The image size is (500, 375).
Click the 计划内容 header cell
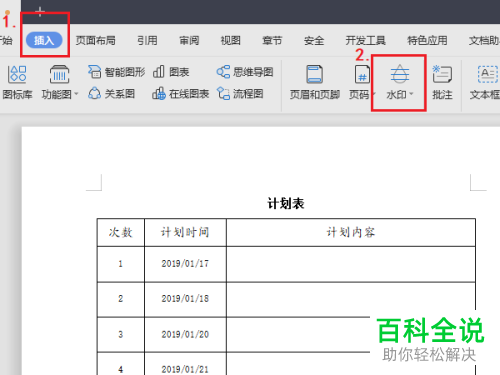351,232
